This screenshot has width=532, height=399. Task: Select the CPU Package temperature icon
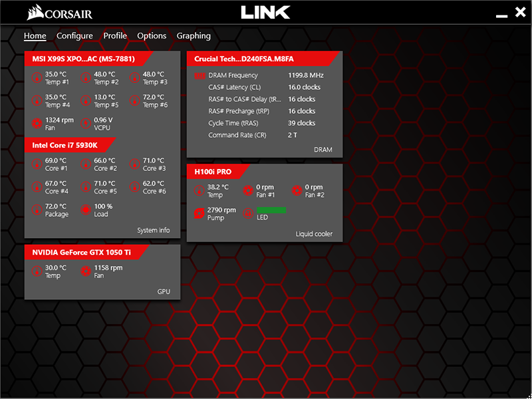click(37, 210)
